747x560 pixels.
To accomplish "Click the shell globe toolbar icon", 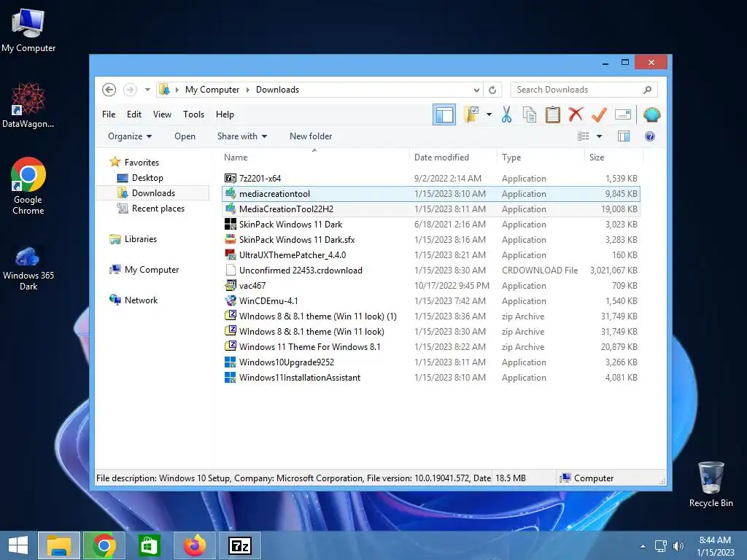I will pos(651,114).
